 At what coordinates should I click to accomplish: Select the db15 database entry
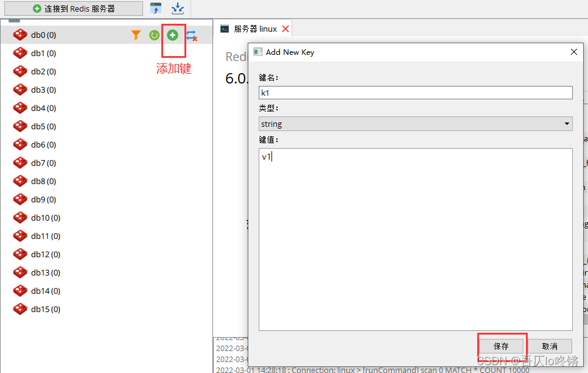tap(45, 309)
